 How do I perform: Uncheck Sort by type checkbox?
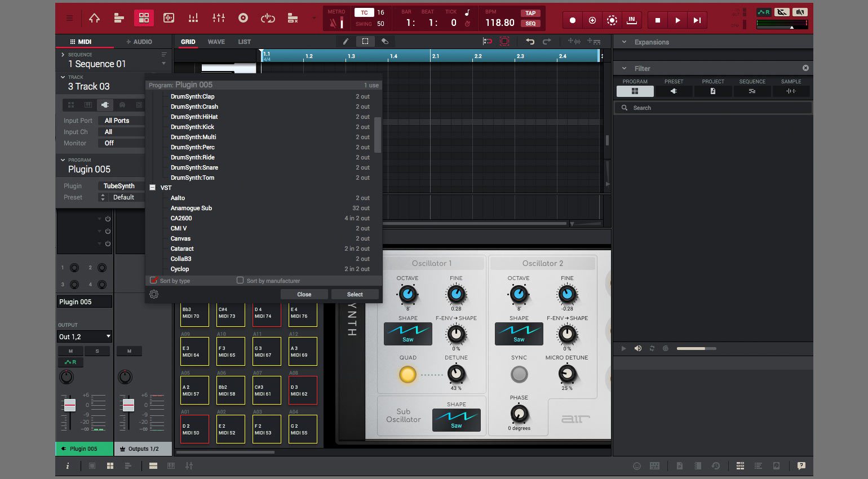tap(153, 281)
